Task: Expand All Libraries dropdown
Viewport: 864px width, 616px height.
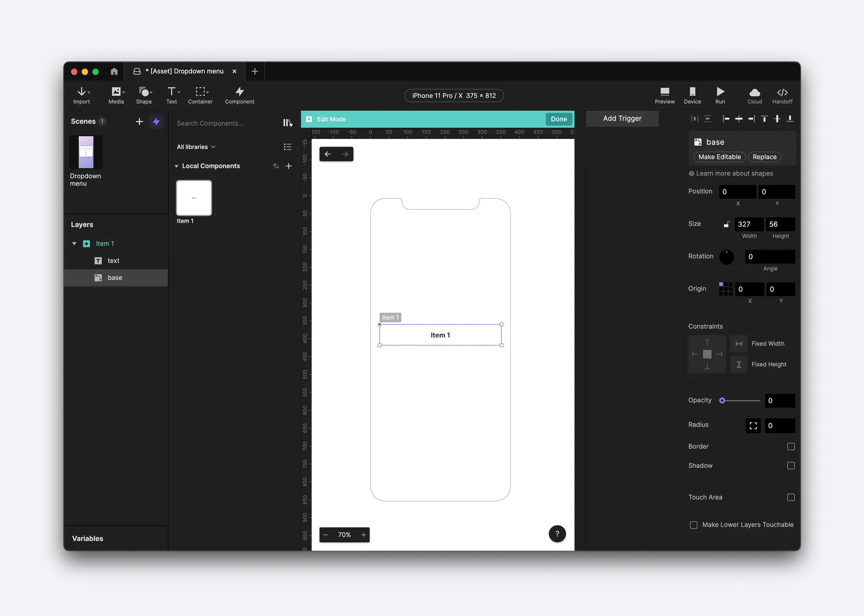Action: [195, 147]
